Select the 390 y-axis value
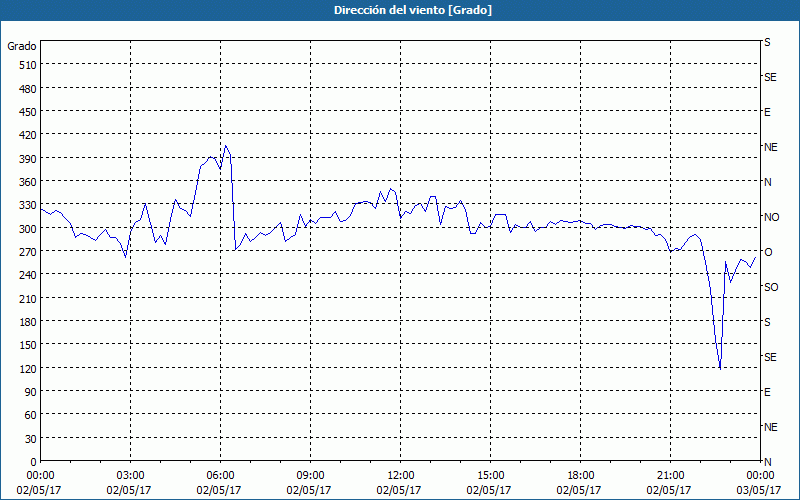 click(29, 159)
